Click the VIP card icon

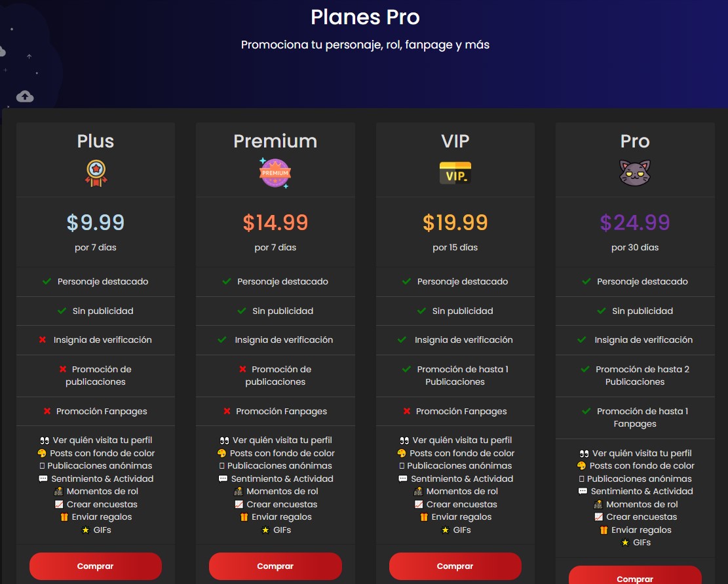(455, 173)
